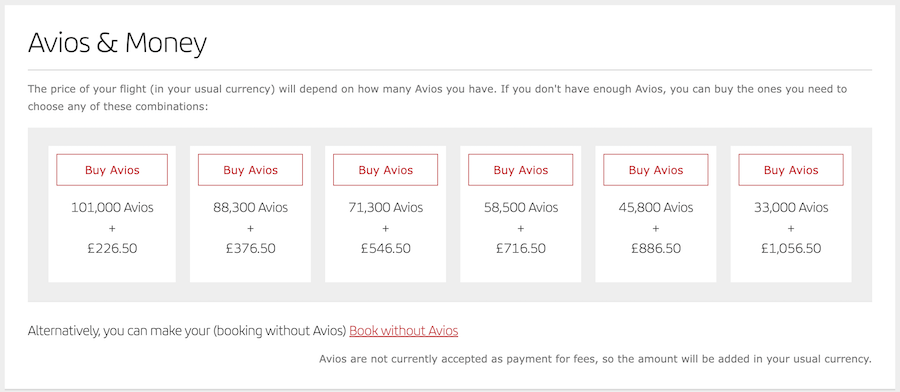Select the 101,000 Avios amount text

click(x=112, y=207)
